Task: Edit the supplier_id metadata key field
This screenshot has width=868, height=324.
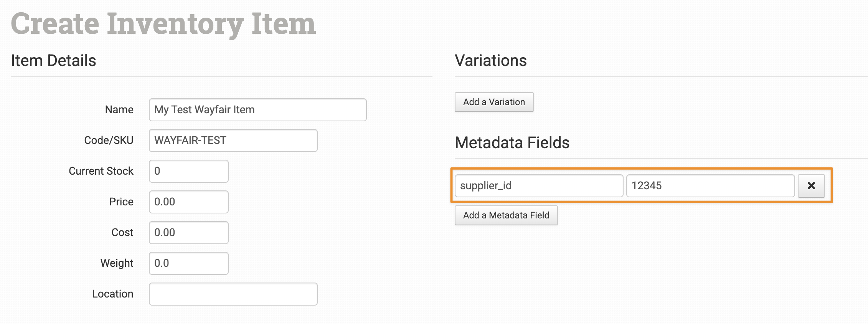Action: [538, 186]
